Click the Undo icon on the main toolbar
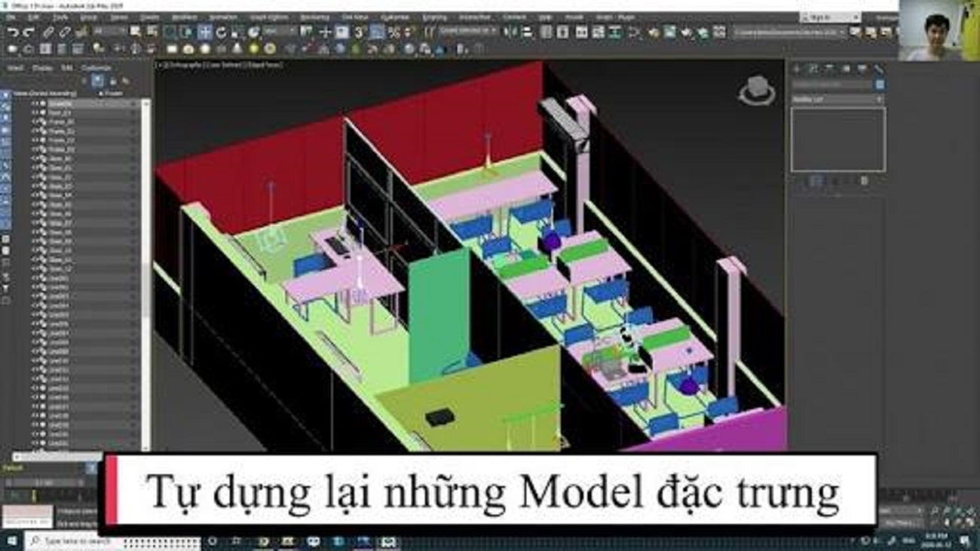 (11, 32)
